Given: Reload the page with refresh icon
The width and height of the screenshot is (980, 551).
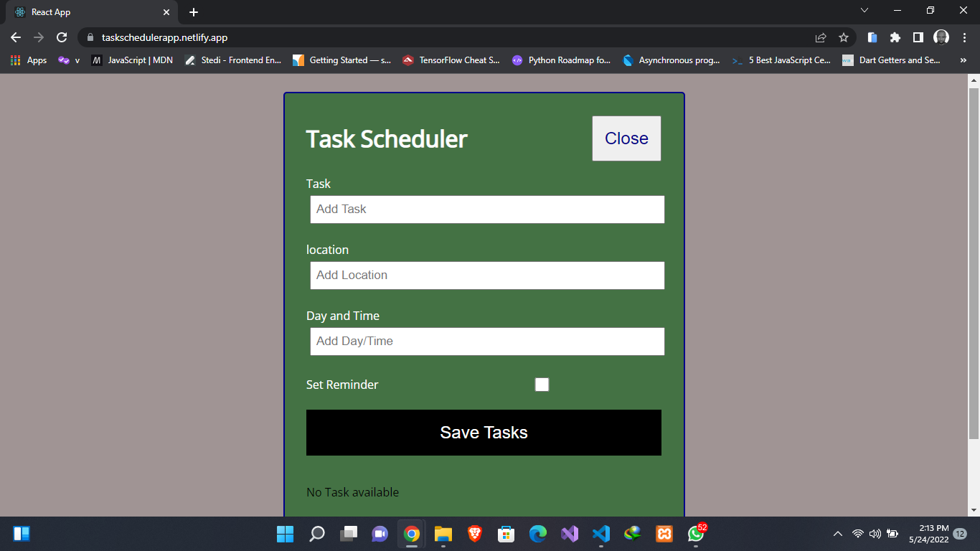Looking at the screenshot, I should tap(62, 37).
